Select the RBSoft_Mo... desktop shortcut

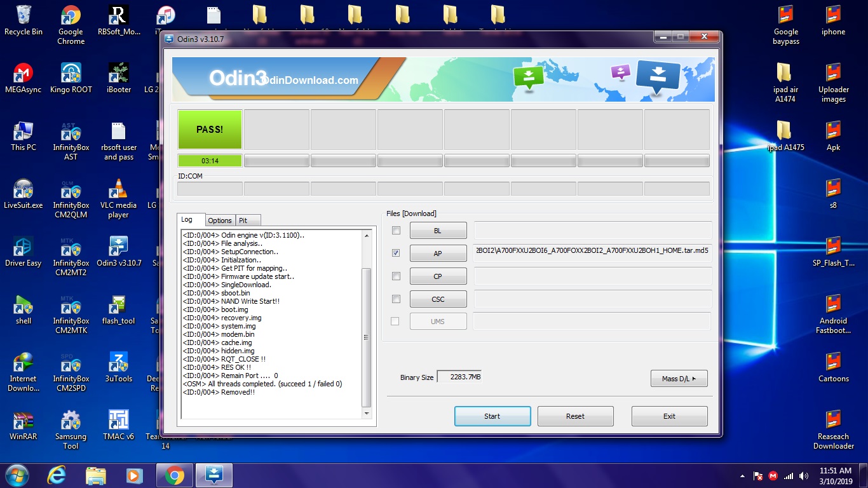(x=119, y=20)
